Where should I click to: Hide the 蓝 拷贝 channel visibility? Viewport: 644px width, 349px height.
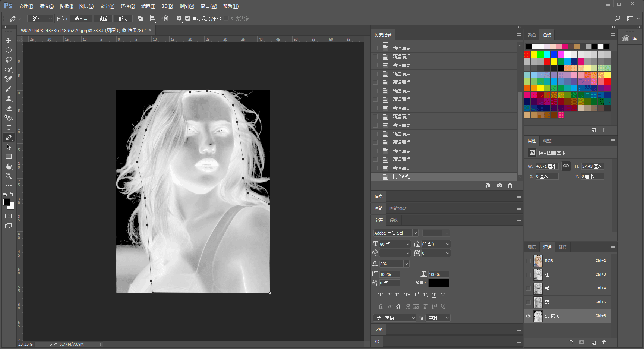528,316
